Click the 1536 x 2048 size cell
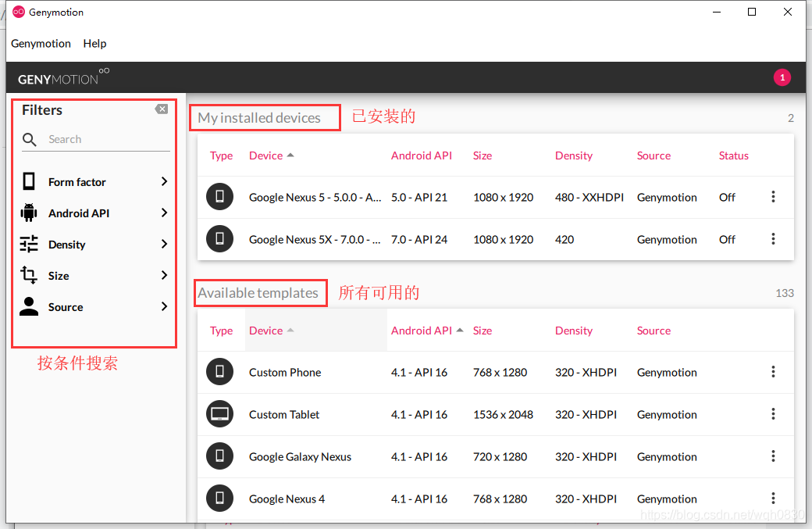 pyautogui.click(x=503, y=414)
